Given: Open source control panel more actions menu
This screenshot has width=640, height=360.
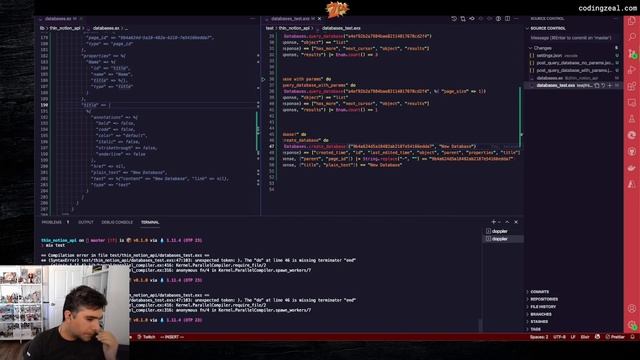Looking at the screenshot, I should coord(616,19).
